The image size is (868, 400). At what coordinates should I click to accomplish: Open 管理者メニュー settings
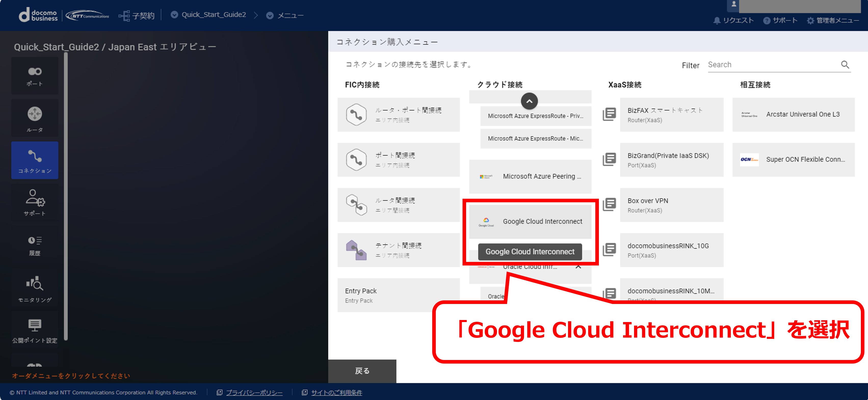click(x=833, y=21)
